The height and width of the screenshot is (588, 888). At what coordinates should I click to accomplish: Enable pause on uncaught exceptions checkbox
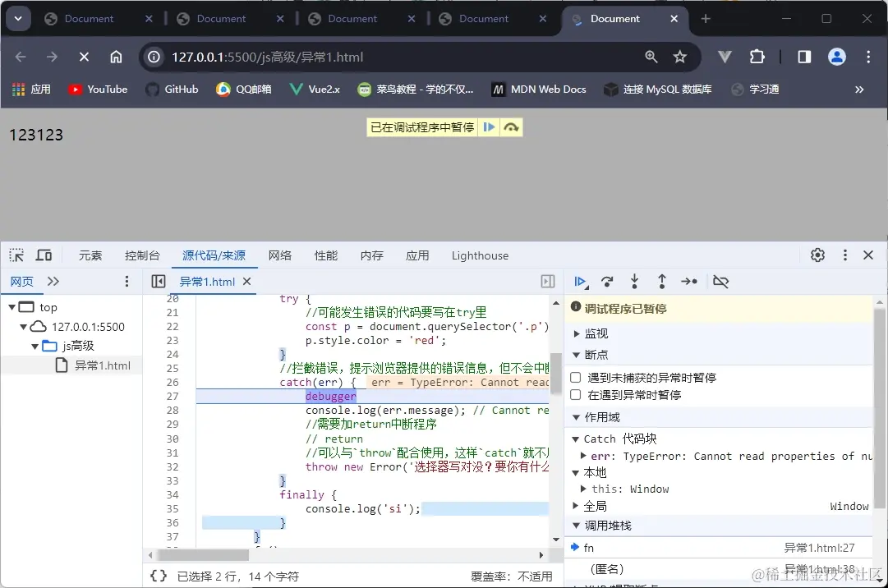pos(575,378)
